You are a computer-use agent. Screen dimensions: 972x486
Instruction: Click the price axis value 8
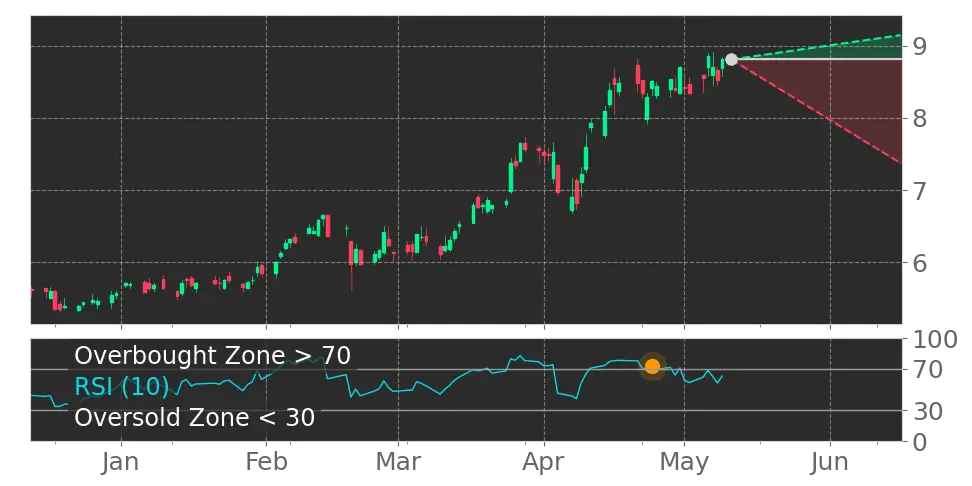pos(919,118)
